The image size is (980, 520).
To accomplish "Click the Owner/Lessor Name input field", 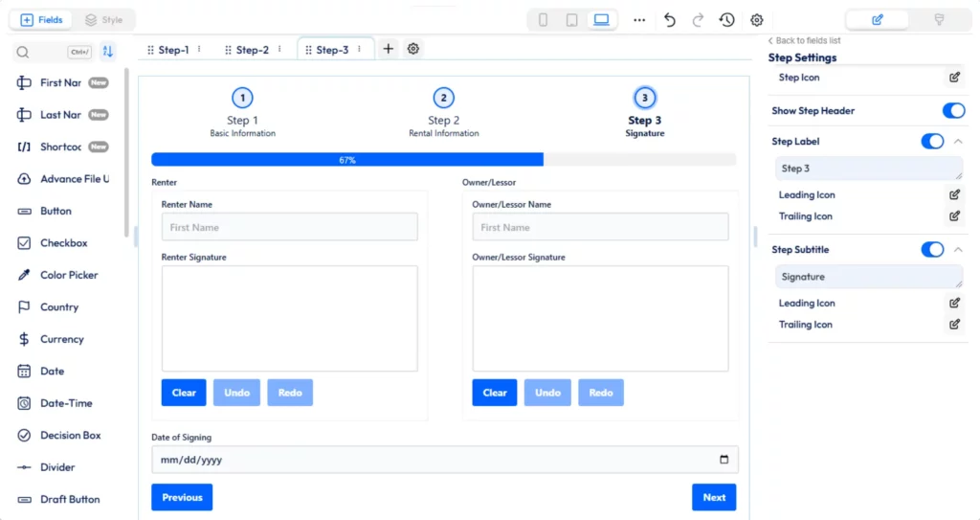I will click(x=600, y=227).
